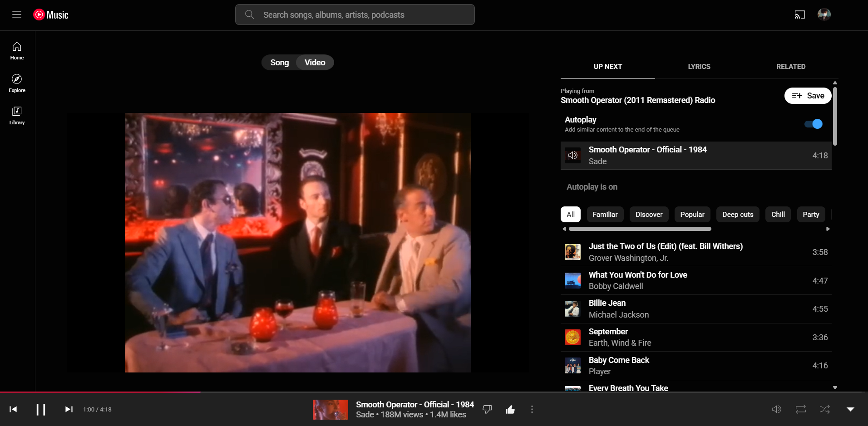Open Explore in the sidebar
Viewport: 868px width, 426px height.
pos(17,83)
